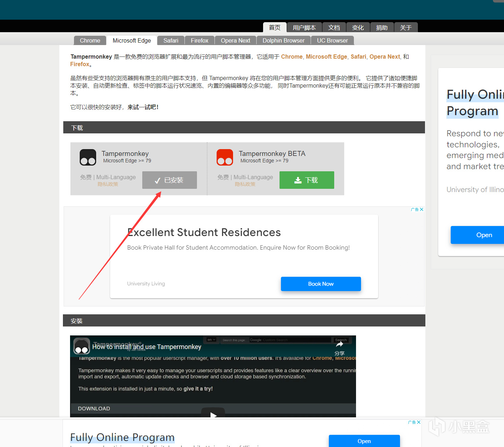Close the middle banner ad with X

422,210
